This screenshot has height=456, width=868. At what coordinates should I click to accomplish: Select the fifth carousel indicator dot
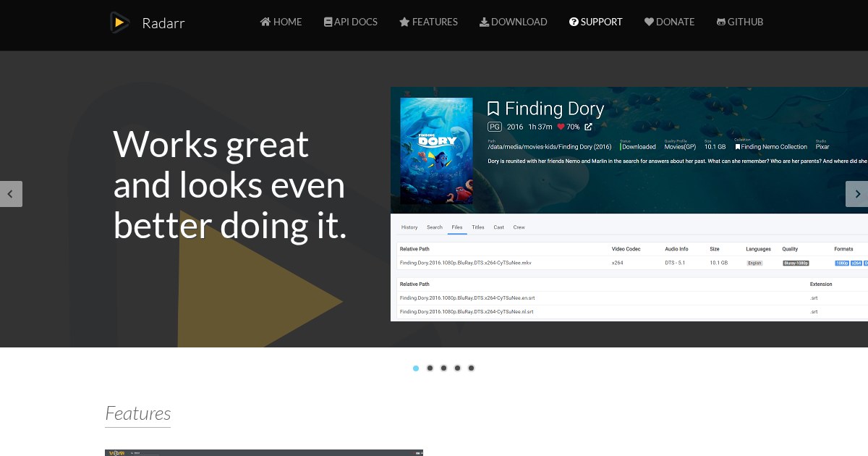[471, 368]
